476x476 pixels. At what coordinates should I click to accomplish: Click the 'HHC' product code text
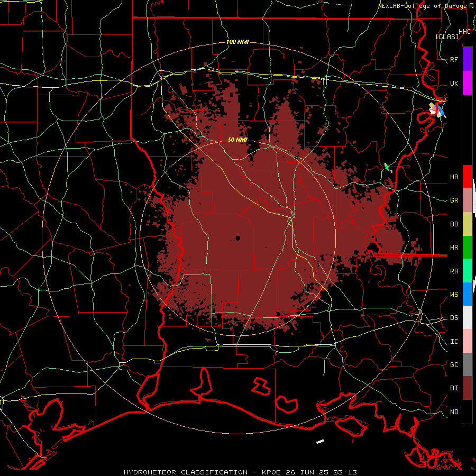464,32
